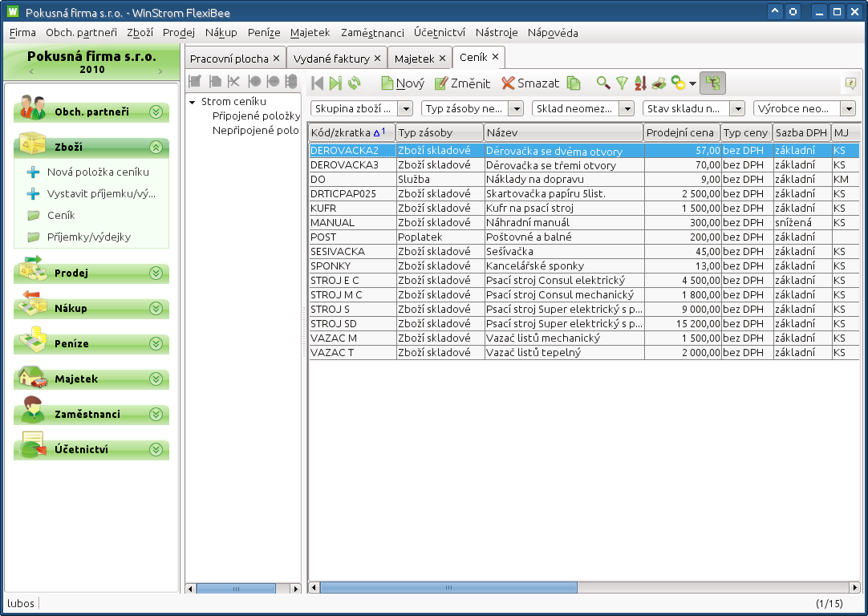Click the Nový button

(403, 83)
